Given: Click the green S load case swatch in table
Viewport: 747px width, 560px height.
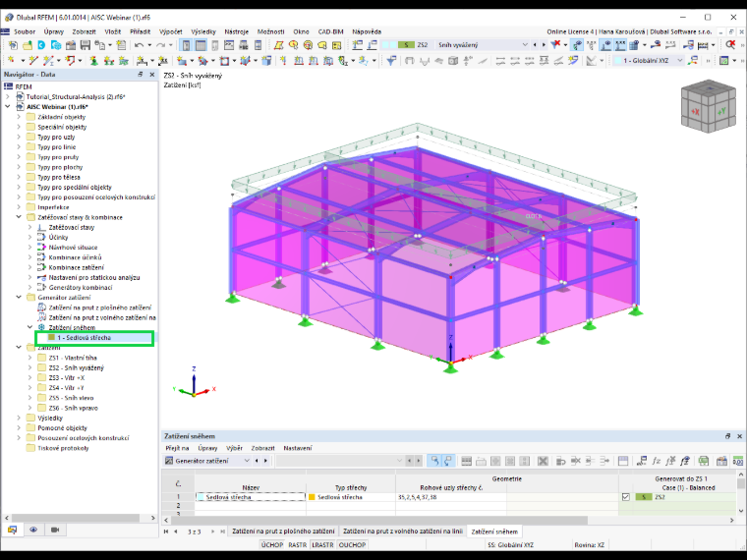Looking at the screenshot, I should [x=644, y=497].
